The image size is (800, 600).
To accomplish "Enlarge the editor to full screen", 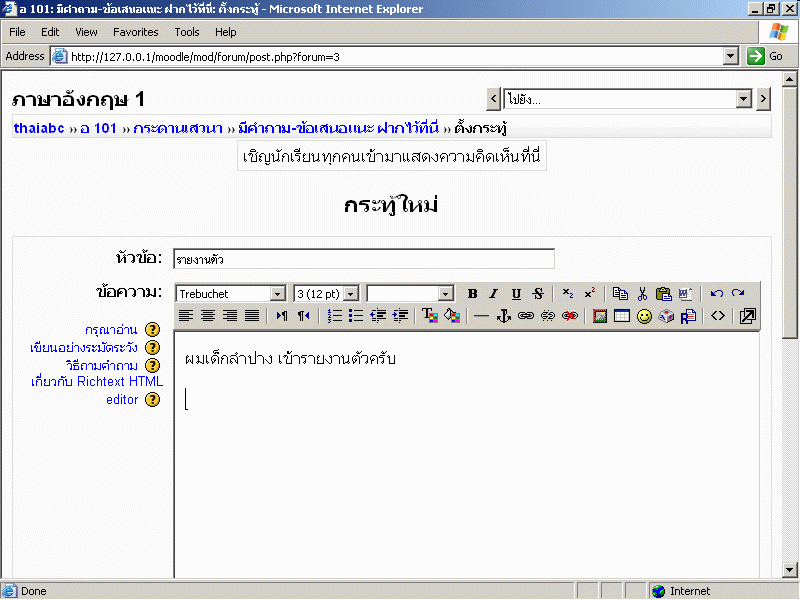I will (x=747, y=316).
